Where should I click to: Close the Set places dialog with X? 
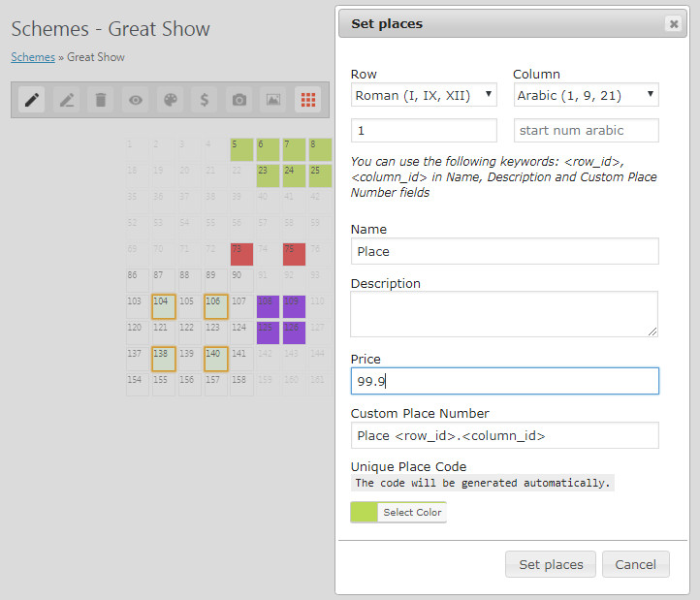[673, 24]
